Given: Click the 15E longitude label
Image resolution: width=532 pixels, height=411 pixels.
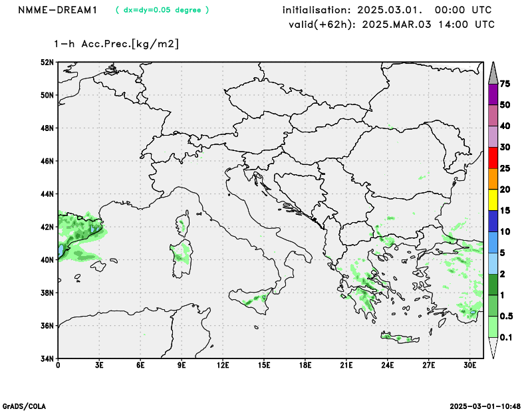Looking at the screenshot, I should (264, 366).
